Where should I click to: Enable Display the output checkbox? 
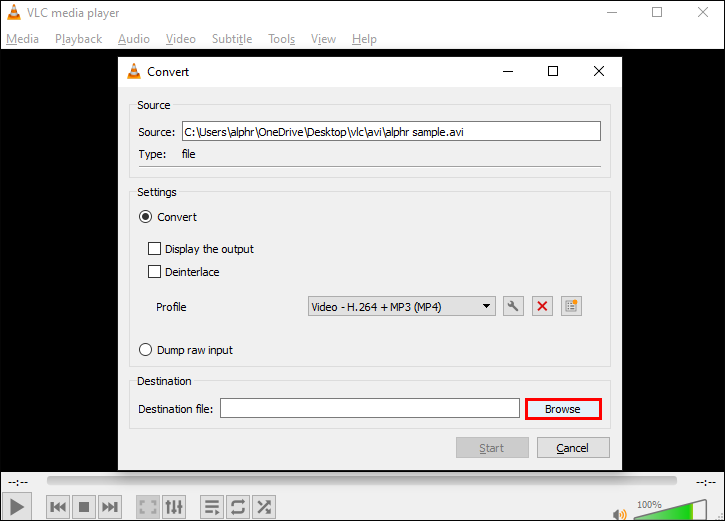pyautogui.click(x=154, y=249)
